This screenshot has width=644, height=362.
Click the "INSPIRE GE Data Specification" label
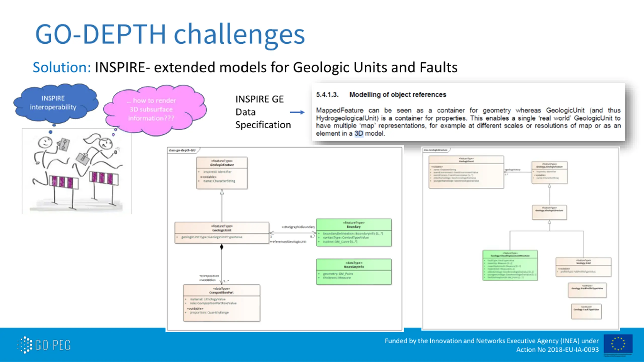point(263,112)
